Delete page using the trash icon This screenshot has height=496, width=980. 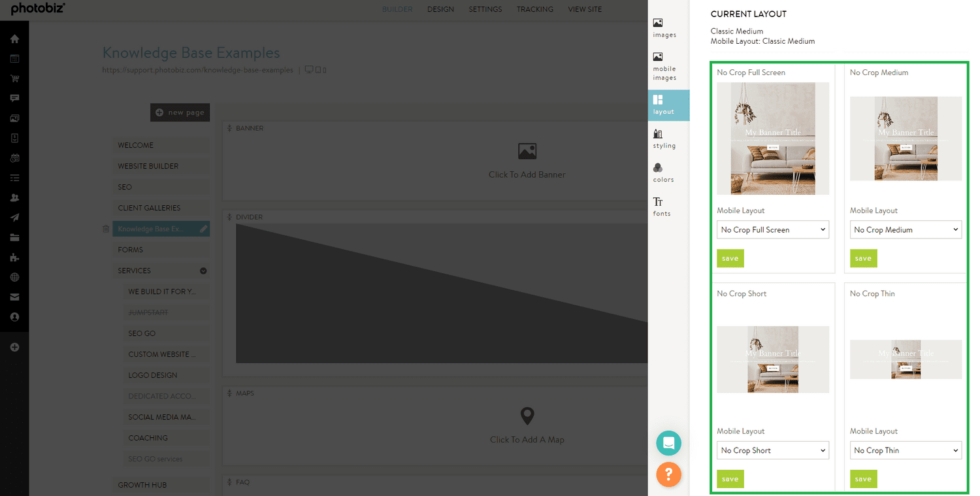(x=106, y=229)
